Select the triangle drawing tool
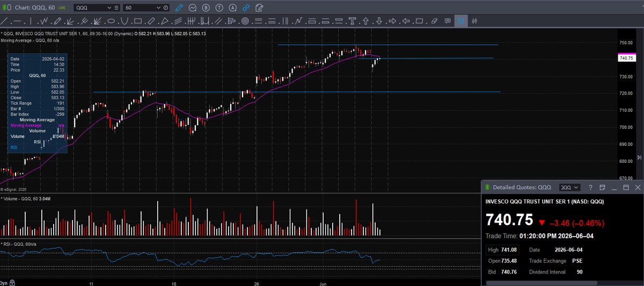This screenshot has width=644, height=286. [165, 21]
